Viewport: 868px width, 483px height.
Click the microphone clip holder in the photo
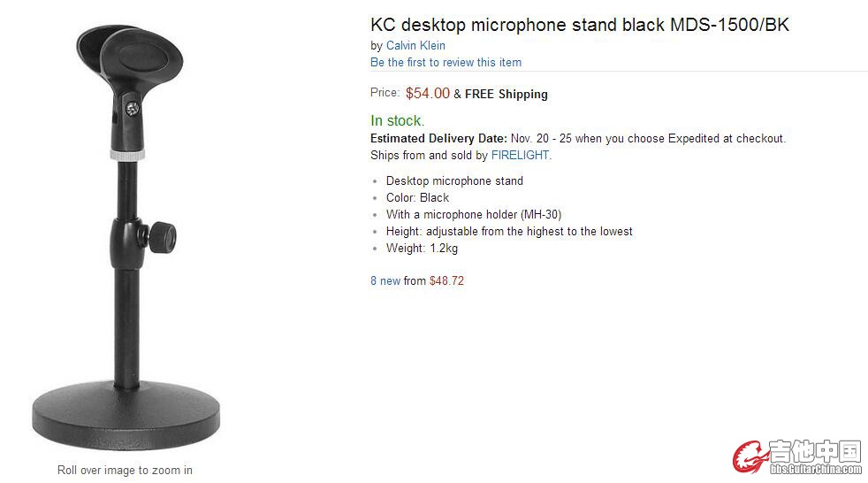130,64
